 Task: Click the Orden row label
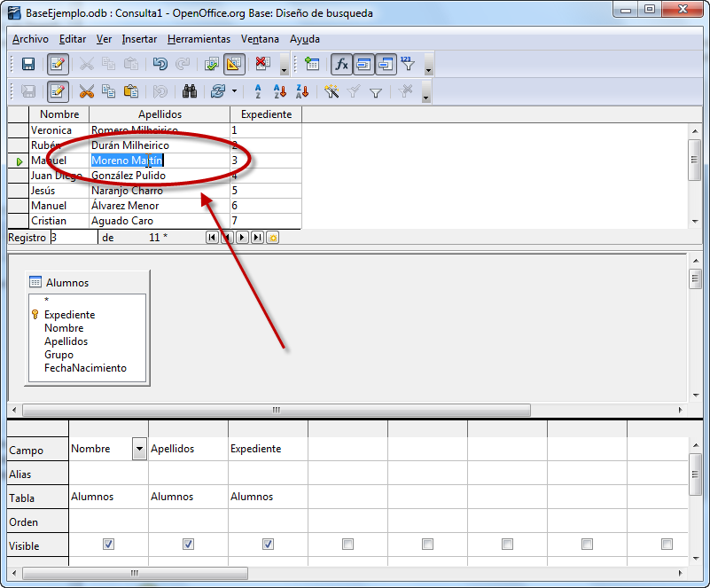click(x=38, y=521)
